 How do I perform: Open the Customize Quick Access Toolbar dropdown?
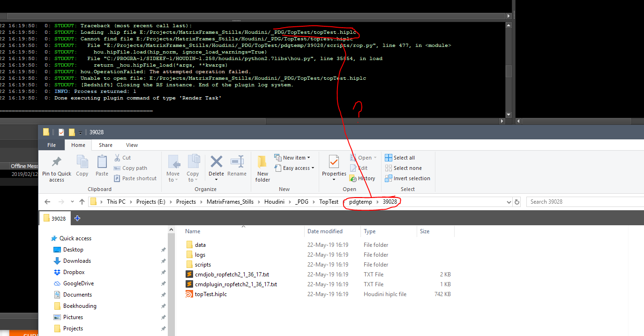pyautogui.click(x=81, y=133)
